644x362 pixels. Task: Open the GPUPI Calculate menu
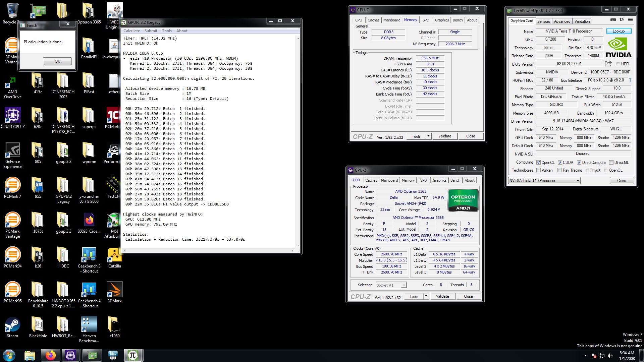click(131, 31)
